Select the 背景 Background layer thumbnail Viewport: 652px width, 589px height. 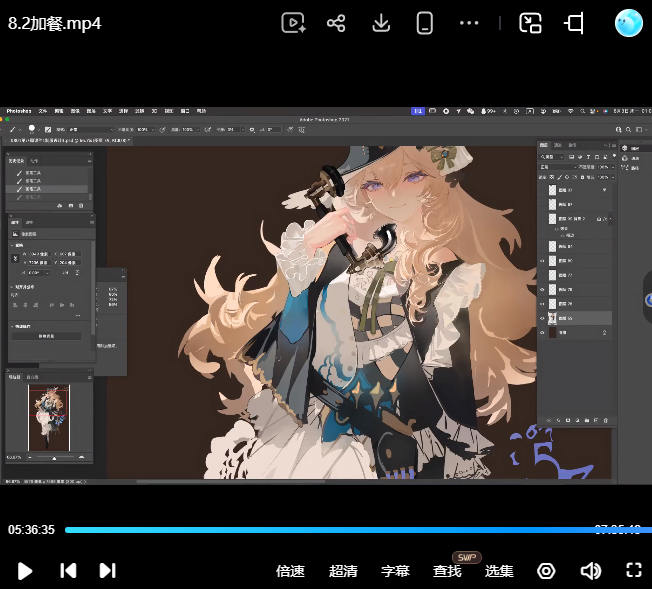click(552, 333)
